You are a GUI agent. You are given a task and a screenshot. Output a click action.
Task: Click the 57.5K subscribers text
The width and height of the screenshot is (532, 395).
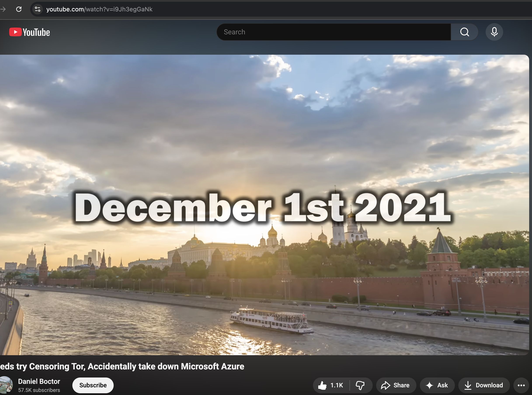click(x=39, y=390)
